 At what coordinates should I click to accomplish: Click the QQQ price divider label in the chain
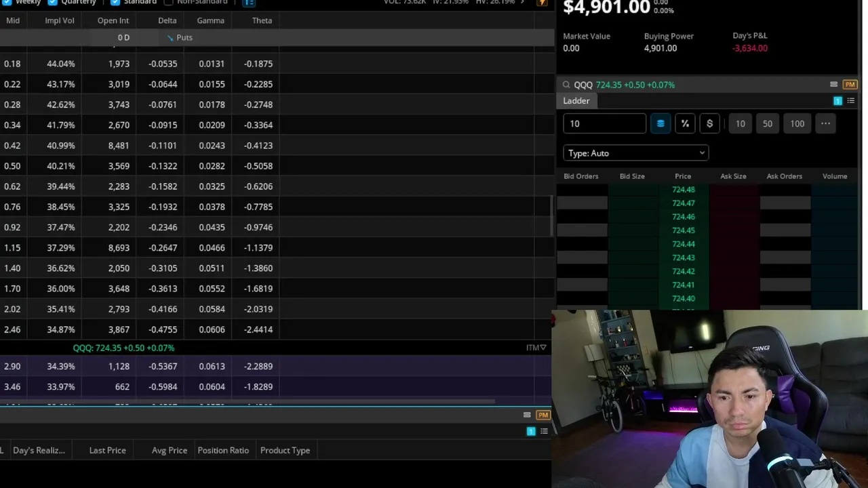[x=124, y=348]
